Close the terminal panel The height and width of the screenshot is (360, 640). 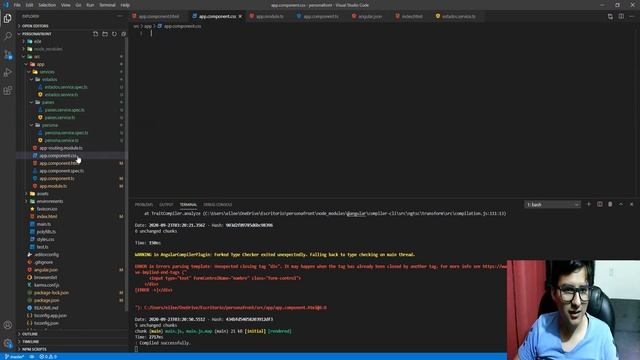[x=631, y=204]
